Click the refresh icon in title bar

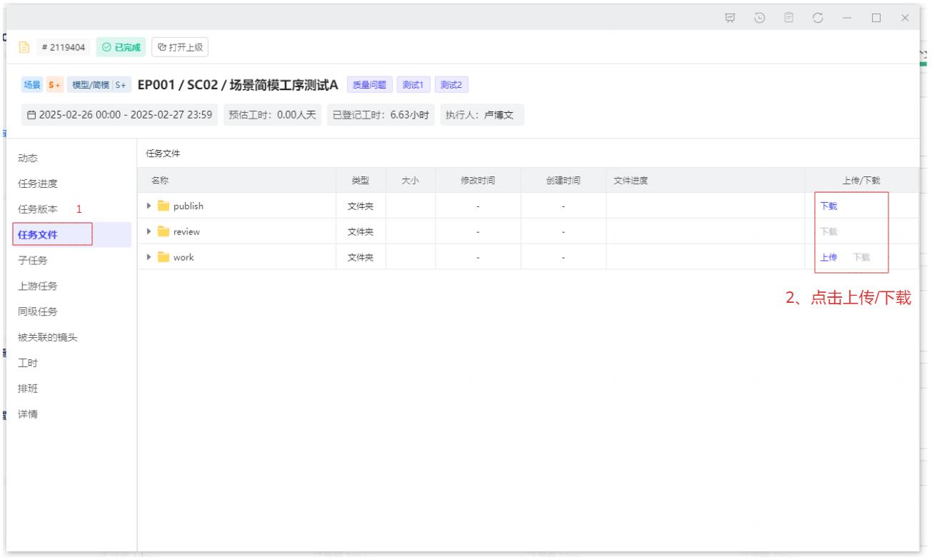pyautogui.click(x=817, y=17)
